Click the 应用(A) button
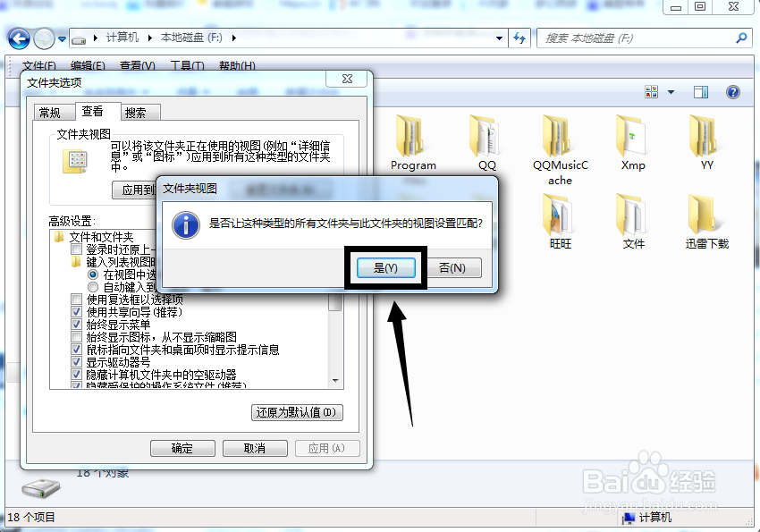Screen dimensions: 760x532 (x=327, y=448)
